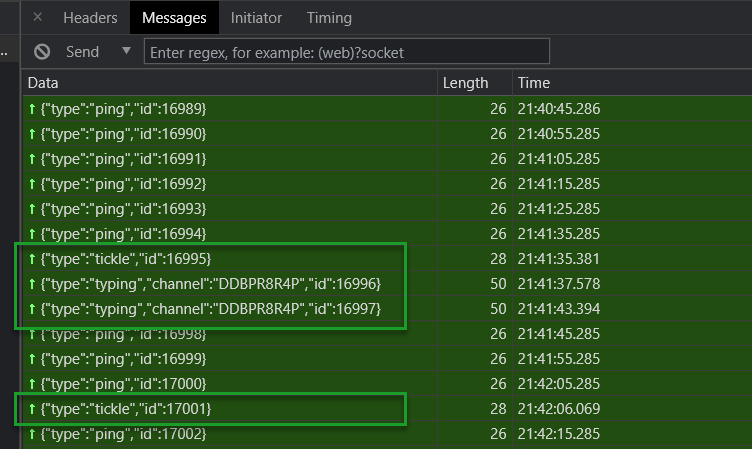
Task: Sort by the Data column header
Action: point(230,83)
